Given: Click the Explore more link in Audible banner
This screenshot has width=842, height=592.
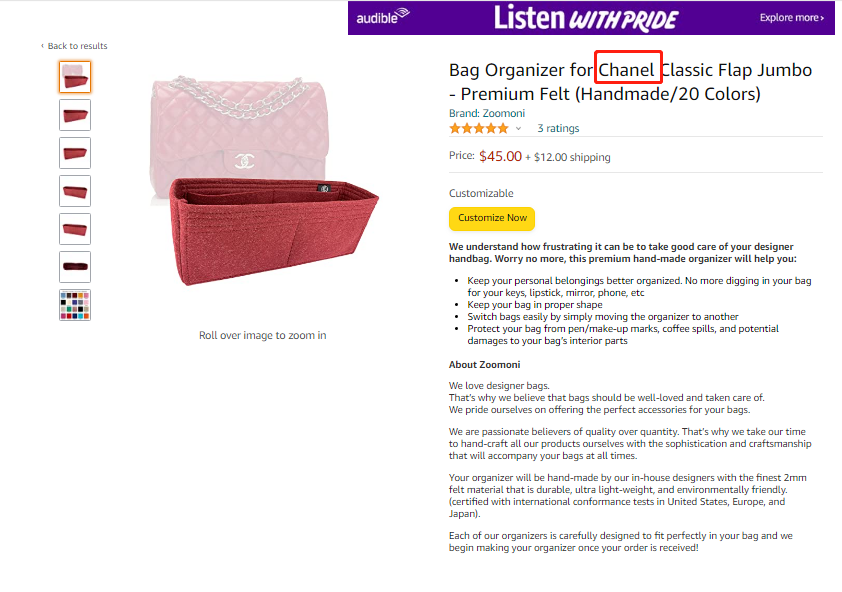Looking at the screenshot, I should [792, 18].
